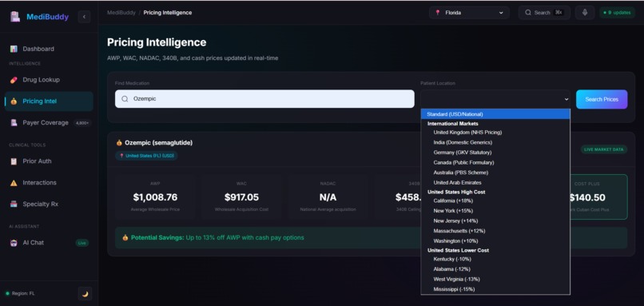Viewport: 644px width, 306px height.
Task: Toggle dark mode with the moon button
Action: tap(85, 294)
